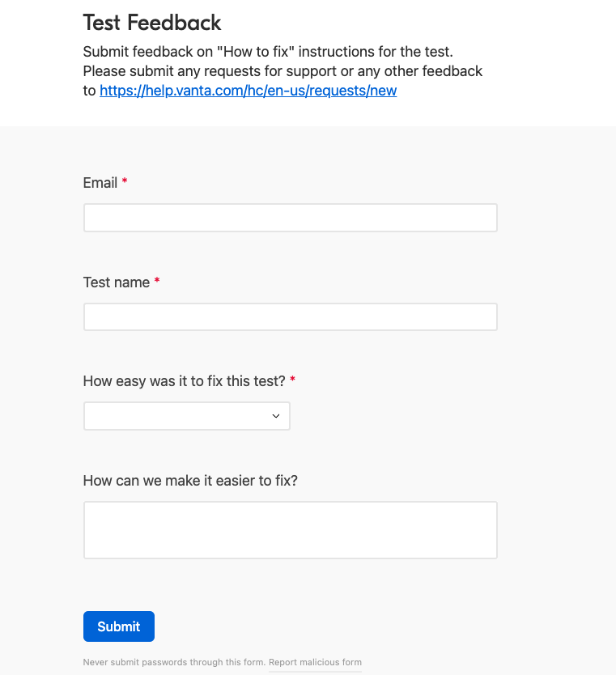Submit the feedback form

pyautogui.click(x=119, y=626)
